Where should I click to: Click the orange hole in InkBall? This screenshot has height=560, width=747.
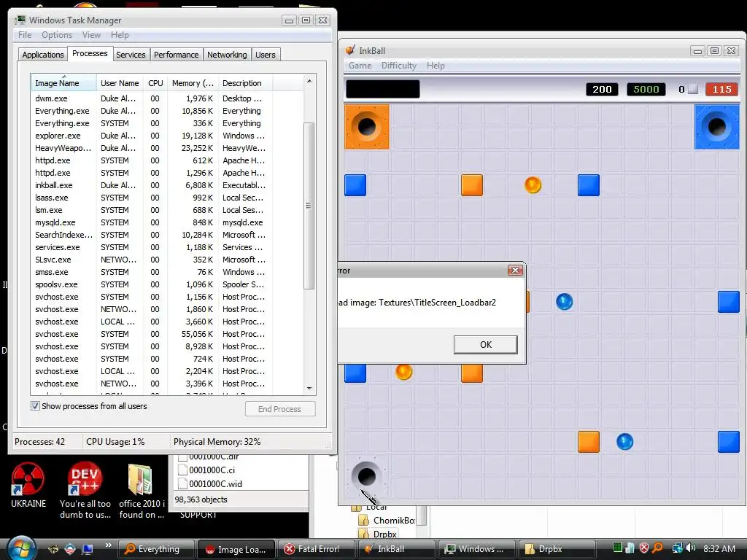tap(367, 127)
